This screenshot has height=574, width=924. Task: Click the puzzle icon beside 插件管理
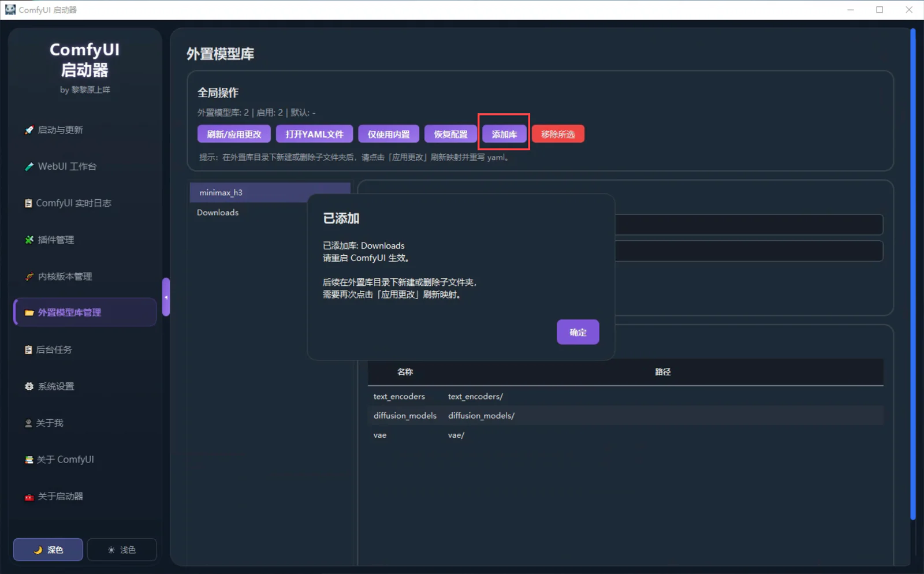(29, 240)
